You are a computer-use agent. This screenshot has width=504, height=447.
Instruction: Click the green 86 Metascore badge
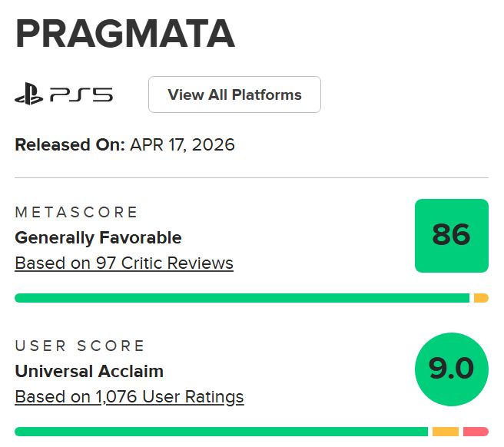[451, 236]
